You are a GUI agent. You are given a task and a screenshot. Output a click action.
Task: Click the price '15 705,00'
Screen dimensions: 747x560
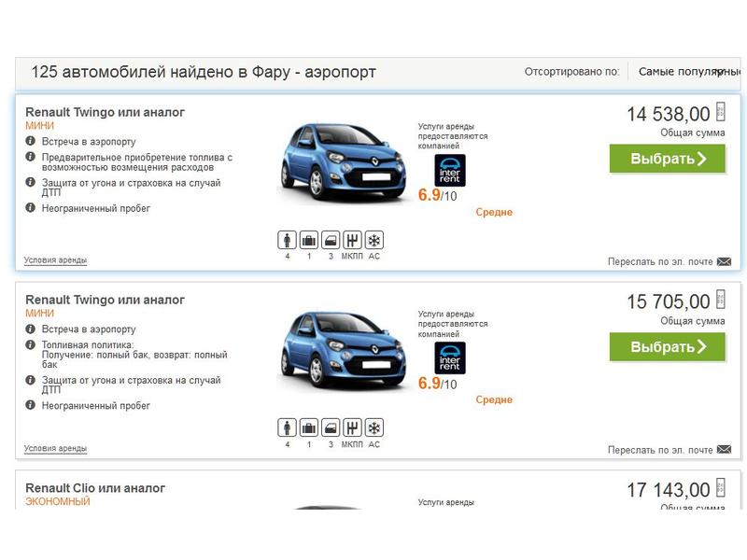coord(669,301)
